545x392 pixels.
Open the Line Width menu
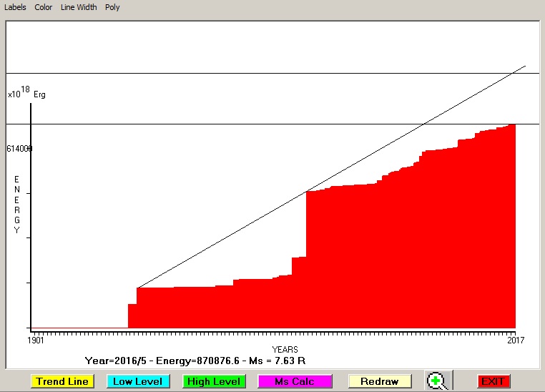tap(79, 7)
